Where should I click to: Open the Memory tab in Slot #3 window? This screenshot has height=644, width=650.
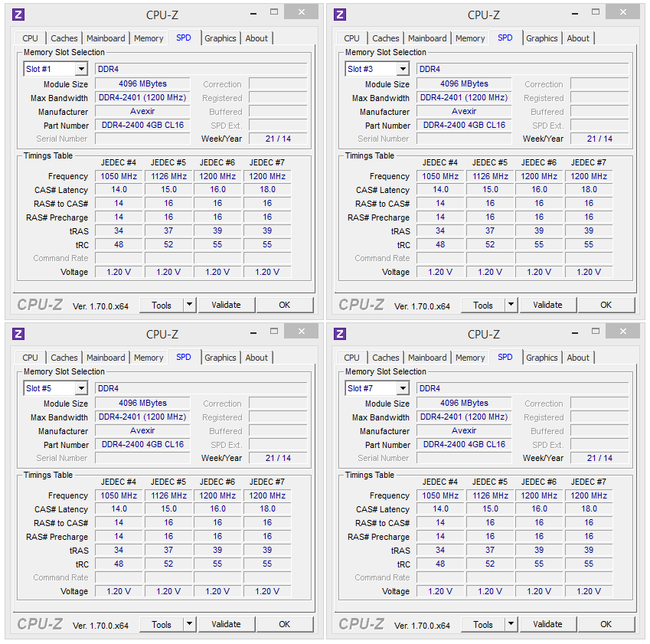tap(471, 38)
